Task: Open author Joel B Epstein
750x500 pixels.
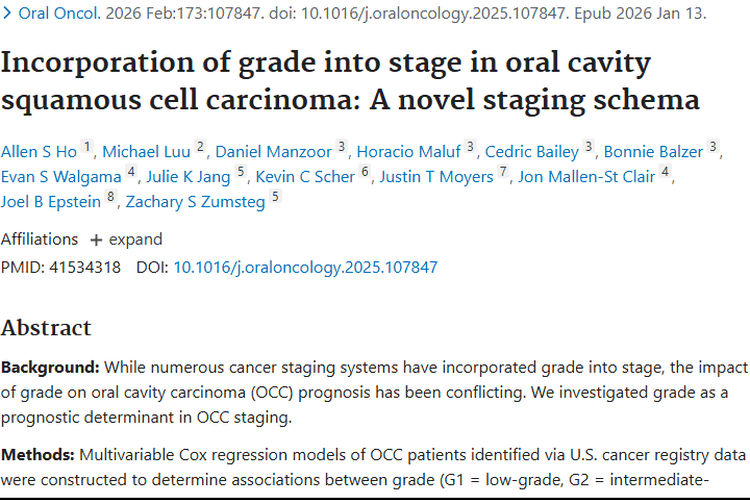Action: point(50,201)
